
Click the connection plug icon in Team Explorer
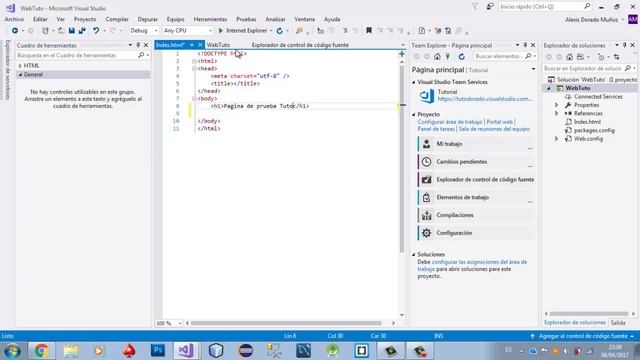448,56
